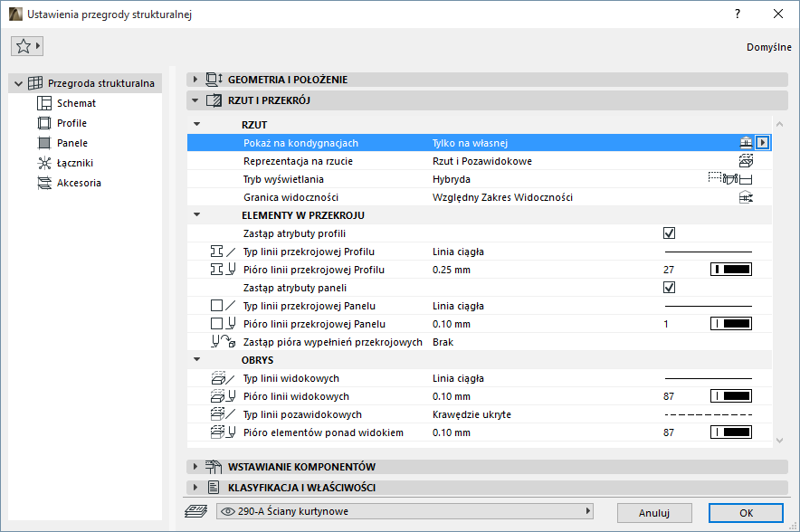Click the Tryb wyświetlania Hybryda icon

tap(730, 178)
